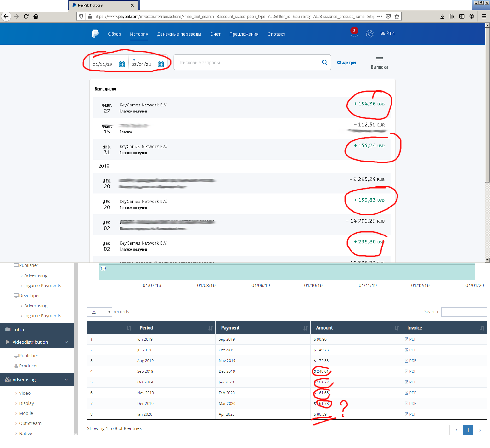
Task: Open Предложения menu item
Action: (244, 34)
